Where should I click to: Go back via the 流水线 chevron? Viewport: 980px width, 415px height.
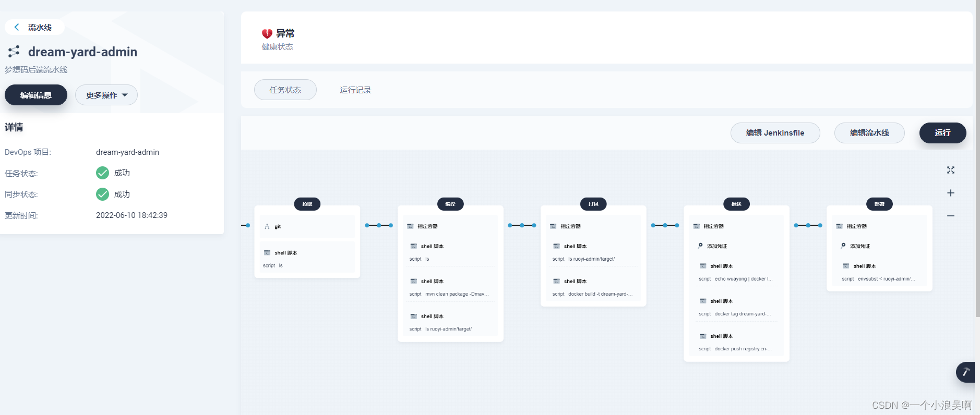[17, 27]
